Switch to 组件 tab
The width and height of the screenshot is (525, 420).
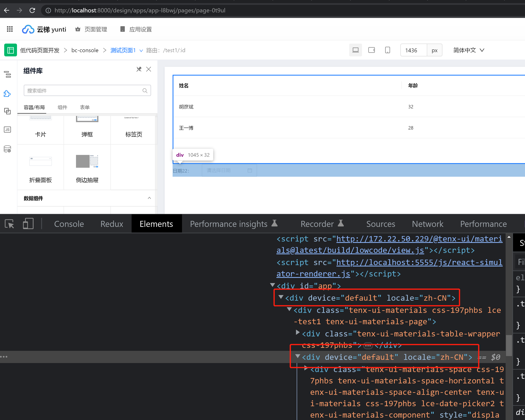[x=62, y=107]
